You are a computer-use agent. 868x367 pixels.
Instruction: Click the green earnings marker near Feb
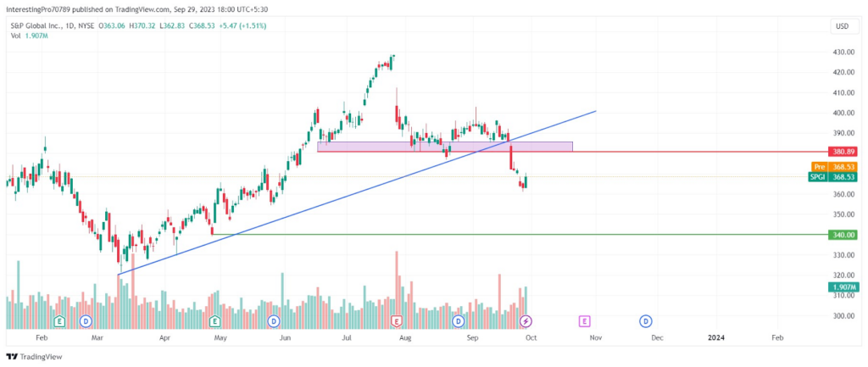click(x=58, y=320)
